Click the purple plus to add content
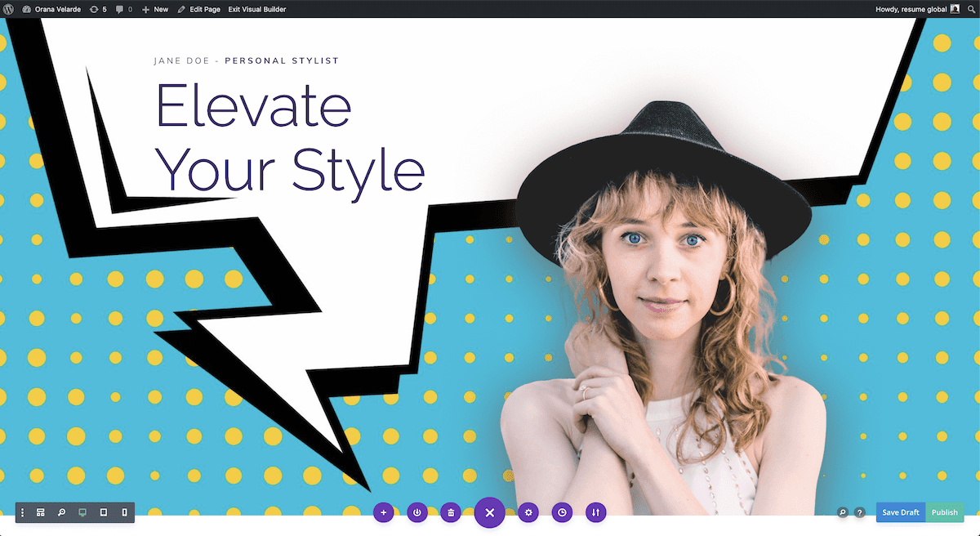This screenshot has width=980, height=536. pos(384,512)
